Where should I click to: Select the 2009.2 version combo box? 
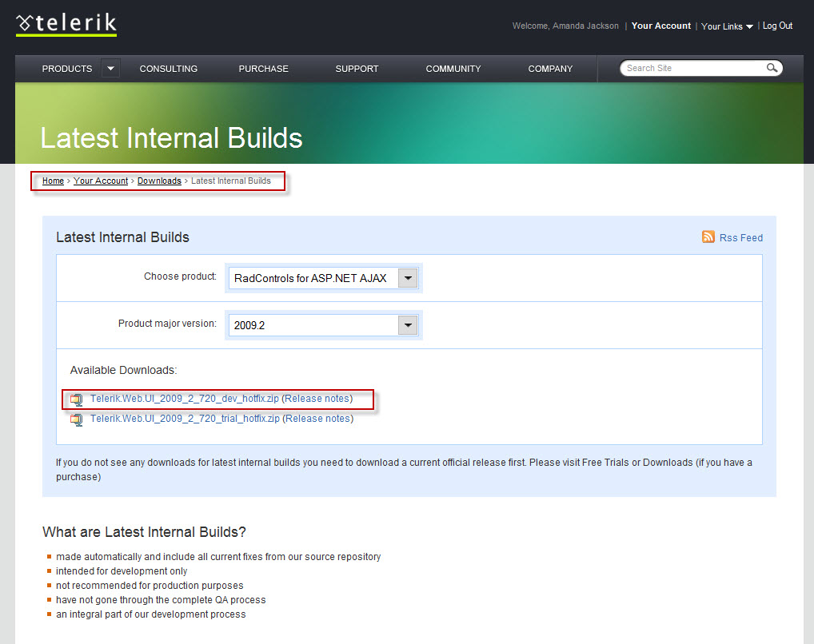tap(323, 325)
